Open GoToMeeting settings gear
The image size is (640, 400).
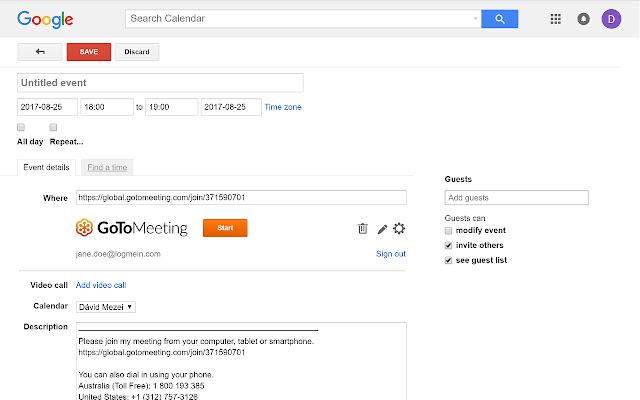399,228
